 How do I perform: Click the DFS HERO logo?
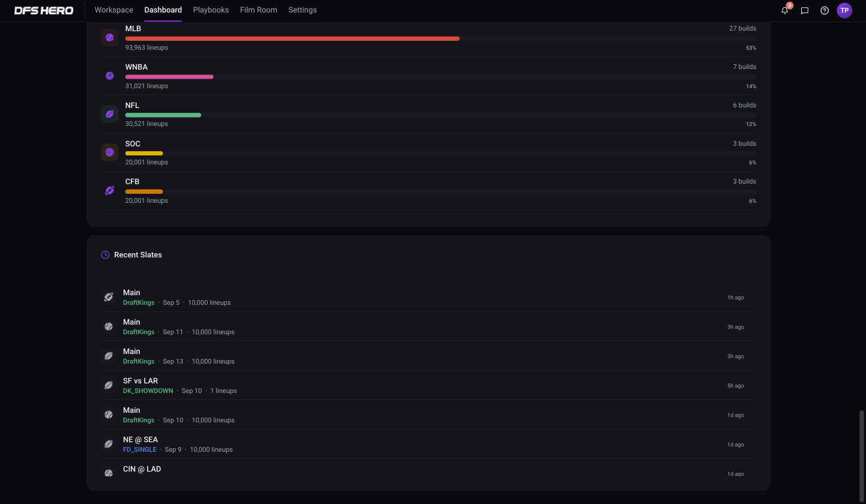(x=44, y=10)
